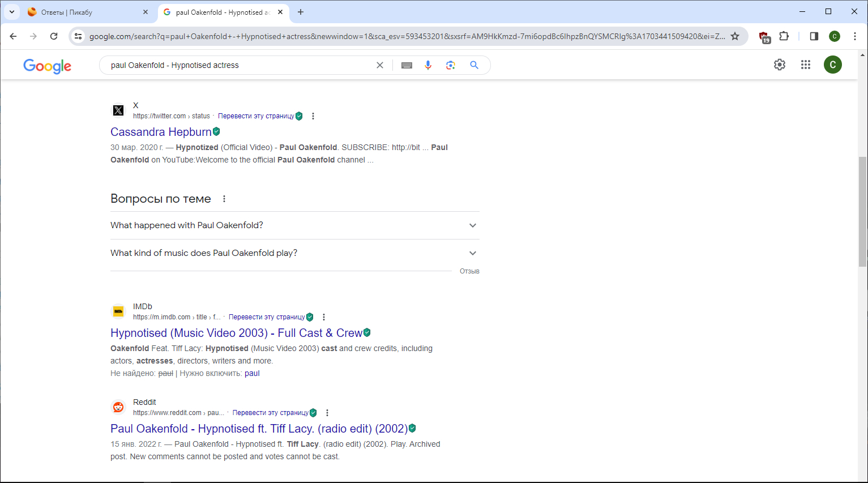The height and width of the screenshot is (483, 868).
Task: Open site information icon in address bar
Action: pos(78,36)
